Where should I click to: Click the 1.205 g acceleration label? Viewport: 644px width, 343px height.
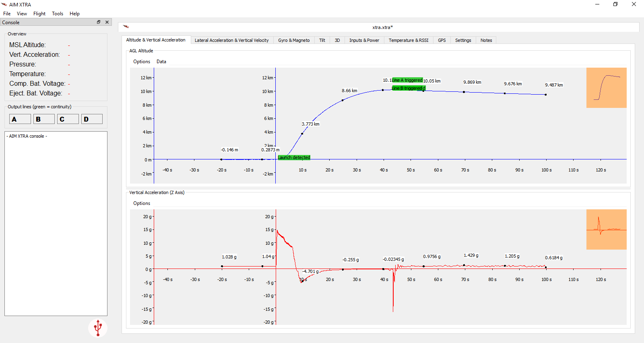[512, 256]
